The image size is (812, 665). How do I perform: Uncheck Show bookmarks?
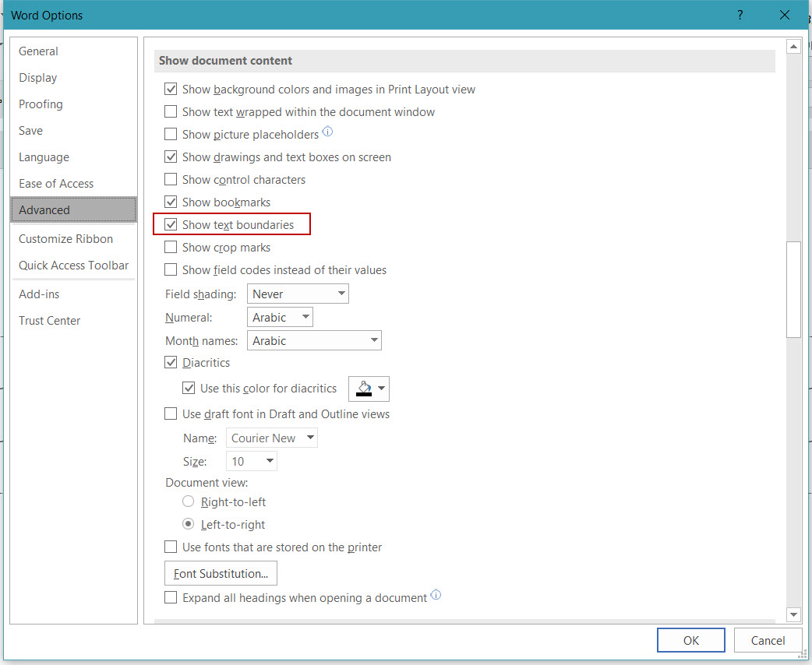[171, 202]
